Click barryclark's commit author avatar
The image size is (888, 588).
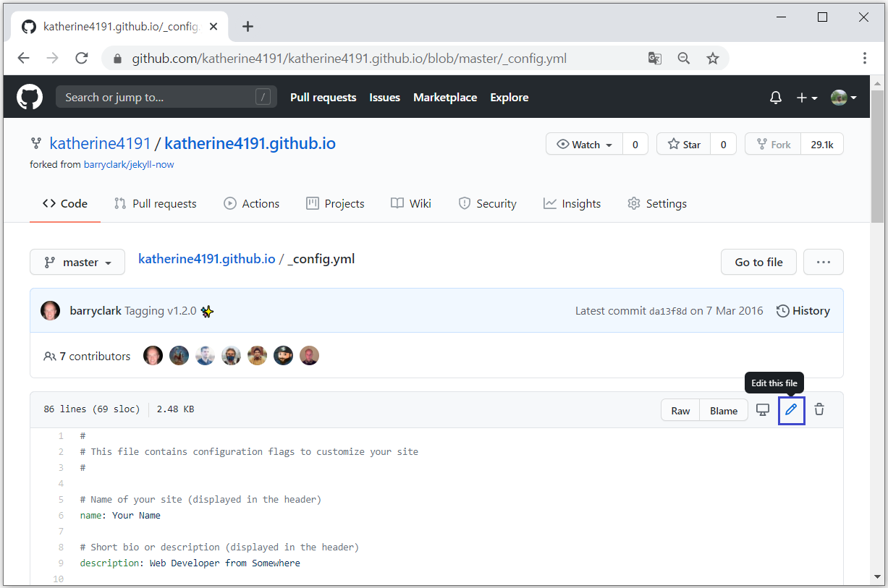[x=51, y=311]
